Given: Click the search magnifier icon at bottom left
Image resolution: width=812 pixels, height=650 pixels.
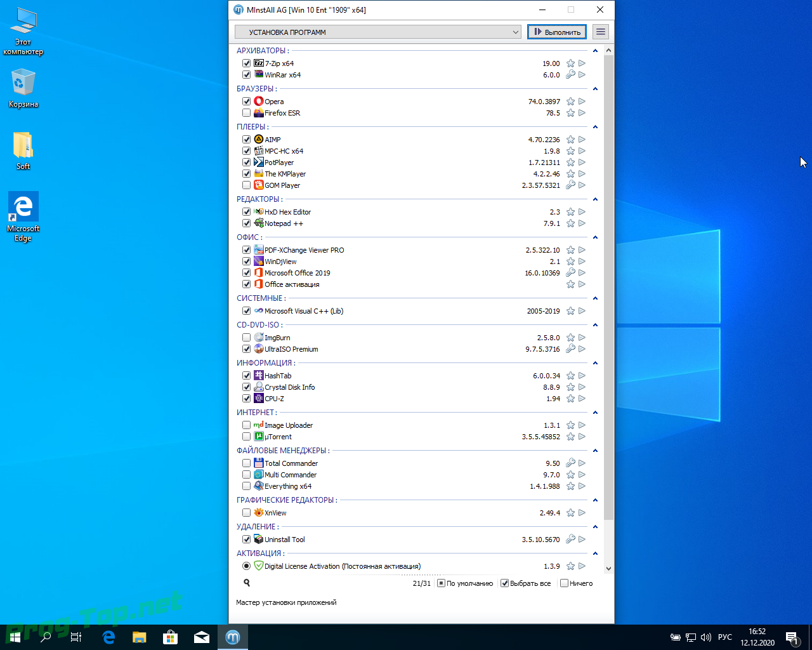Looking at the screenshot, I should click(247, 583).
